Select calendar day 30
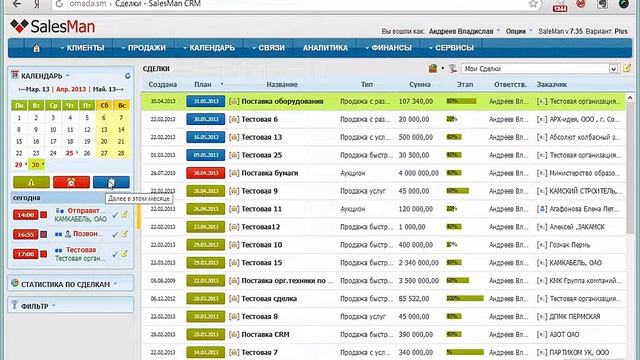Image resolution: width=640 pixels, height=360 pixels. click(x=36, y=165)
